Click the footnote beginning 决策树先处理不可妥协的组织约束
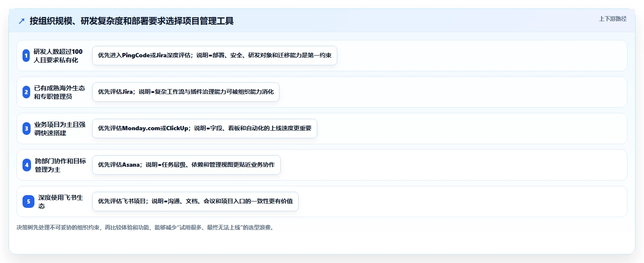Screen dimensions: 644x263 coord(145,227)
